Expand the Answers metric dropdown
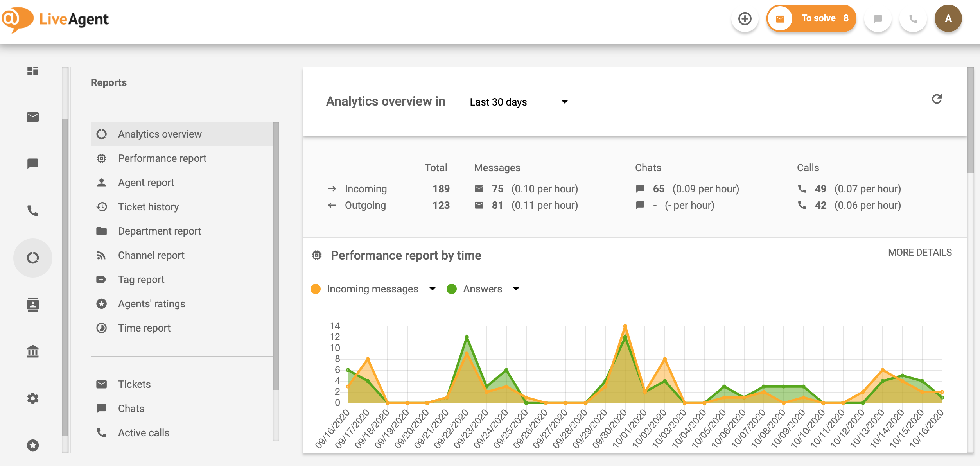The image size is (980, 466). pyautogui.click(x=516, y=289)
